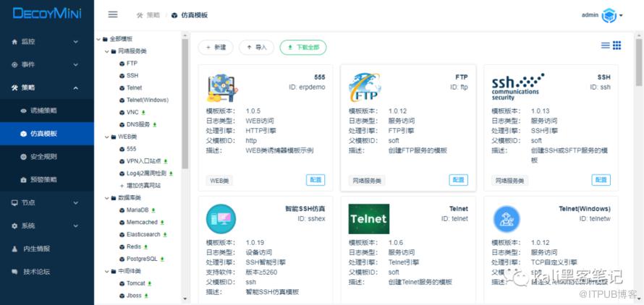
Task: Click download icon next to VNC
Action: coord(143,112)
